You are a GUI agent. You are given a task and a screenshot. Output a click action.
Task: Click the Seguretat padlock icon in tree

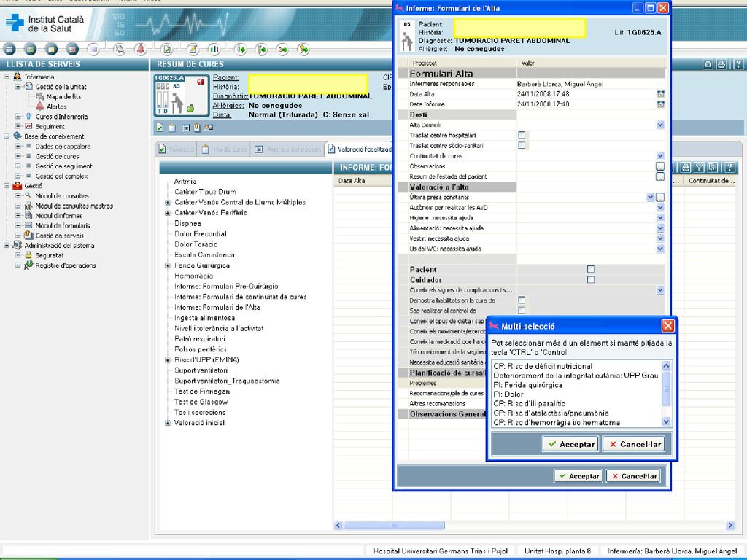28,255
